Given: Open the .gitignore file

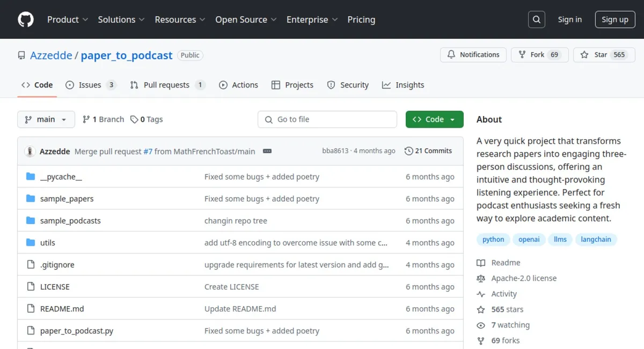Looking at the screenshot, I should tap(57, 265).
